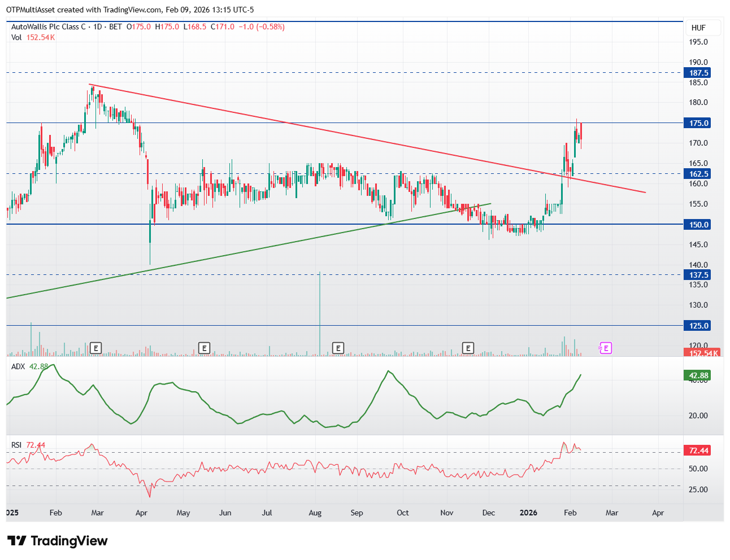Select the Vol indicator legend label
Screen dimensions: 730x560
coord(16,37)
